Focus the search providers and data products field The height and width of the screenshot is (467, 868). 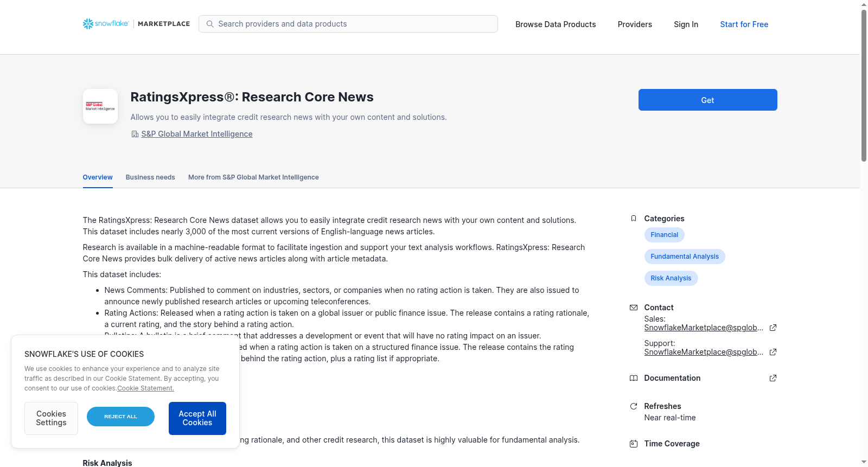click(348, 24)
